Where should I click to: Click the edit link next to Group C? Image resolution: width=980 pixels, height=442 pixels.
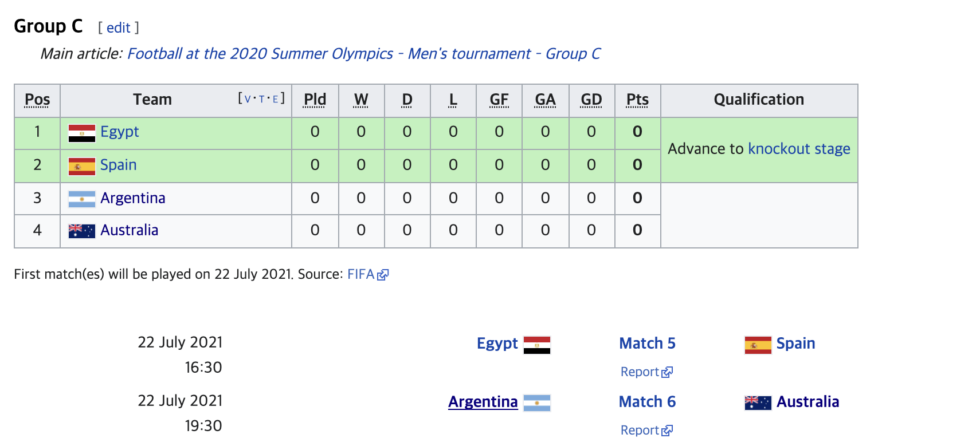119,27
